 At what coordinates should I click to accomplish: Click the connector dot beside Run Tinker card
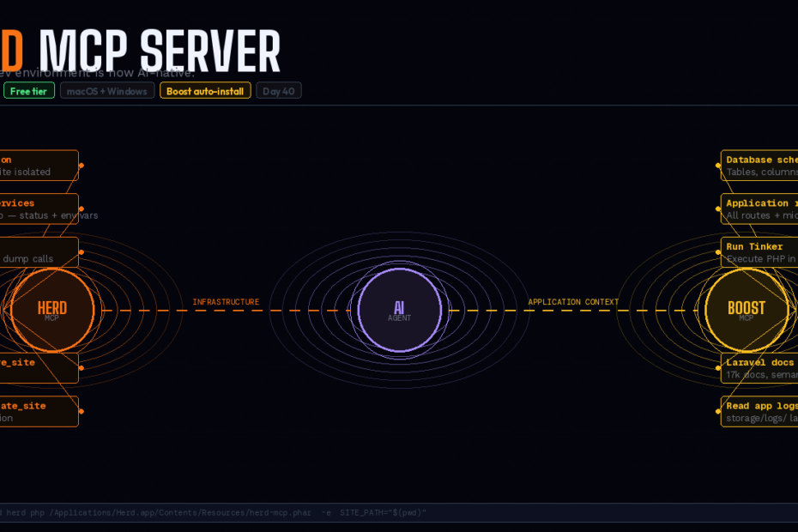tap(719, 252)
